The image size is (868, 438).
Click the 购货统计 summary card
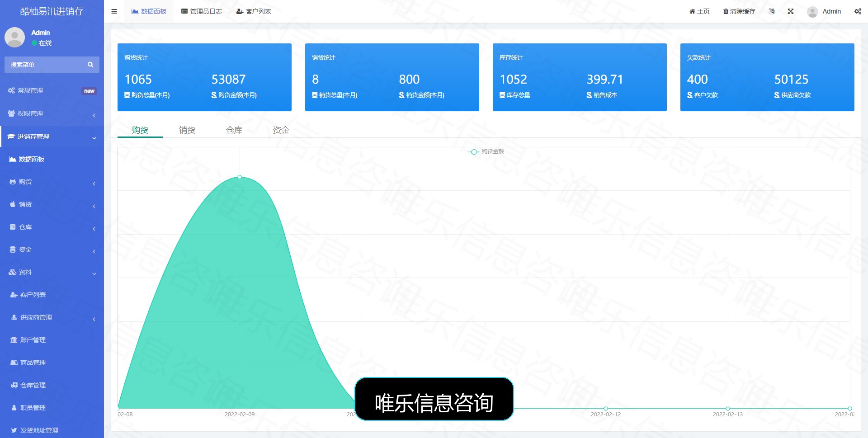click(204, 77)
